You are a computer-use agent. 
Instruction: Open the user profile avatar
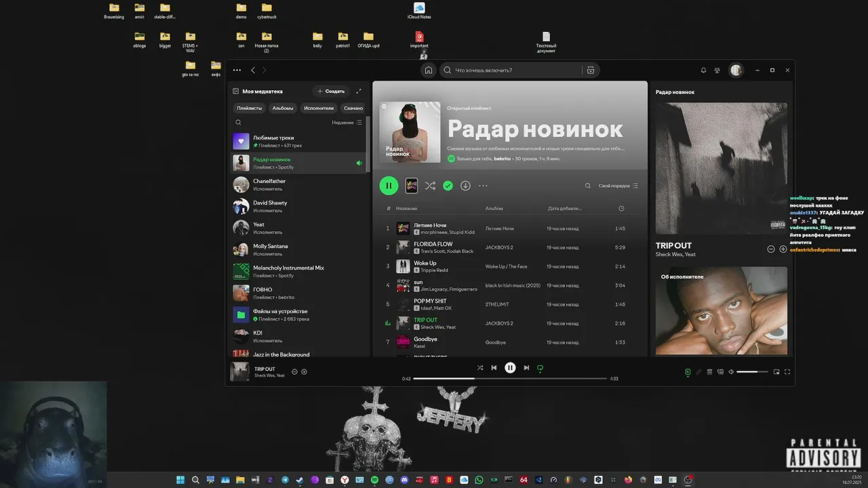(x=736, y=70)
